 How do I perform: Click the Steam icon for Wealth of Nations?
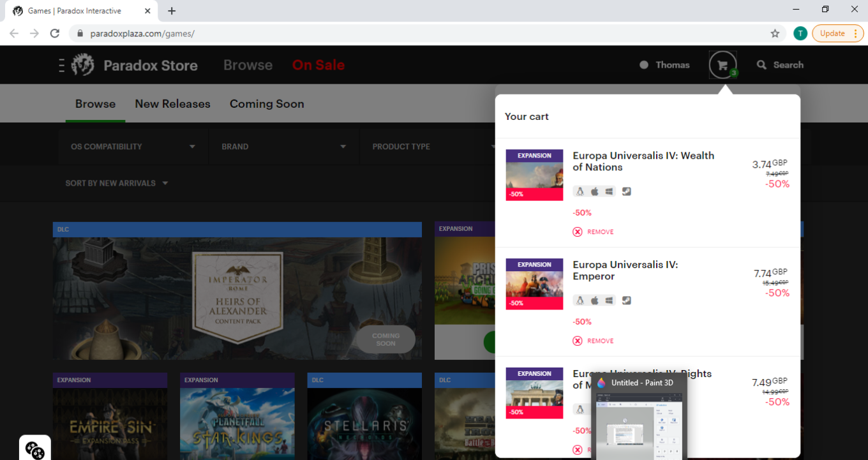coord(627,191)
